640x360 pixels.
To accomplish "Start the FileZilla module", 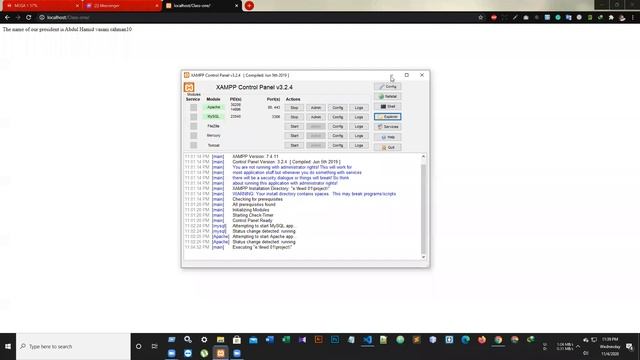I will (294, 127).
